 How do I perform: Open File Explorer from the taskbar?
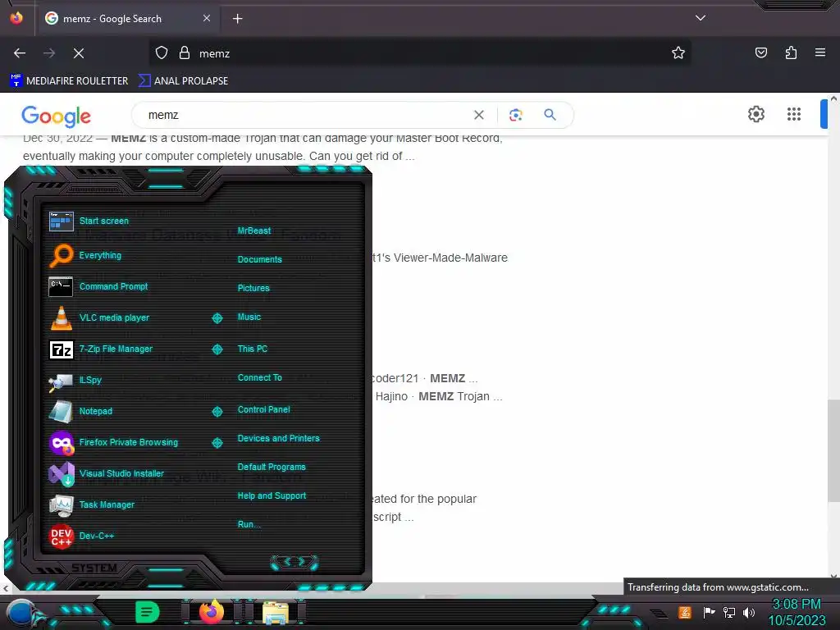click(x=276, y=613)
